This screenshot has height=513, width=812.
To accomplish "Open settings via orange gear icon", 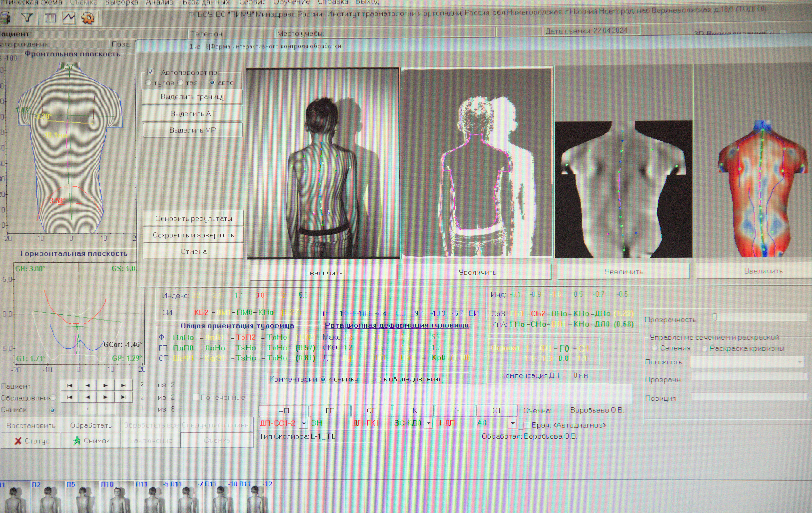I will pos(88,18).
